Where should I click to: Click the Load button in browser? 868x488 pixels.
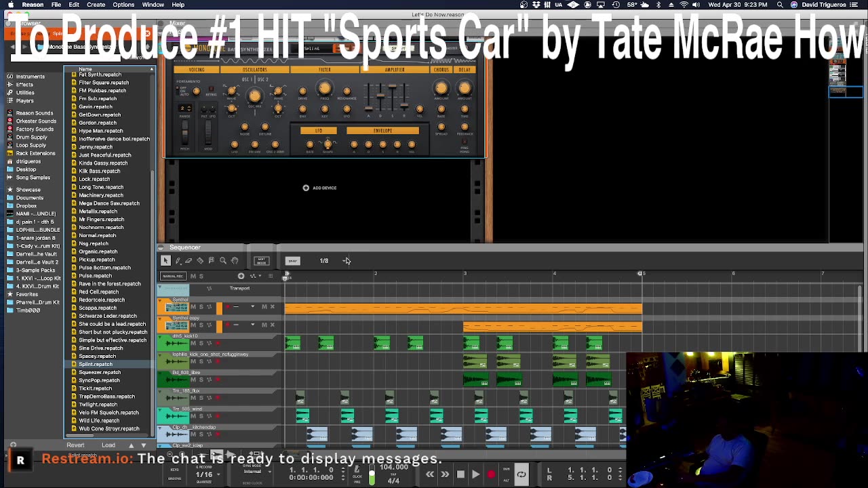coord(108,445)
